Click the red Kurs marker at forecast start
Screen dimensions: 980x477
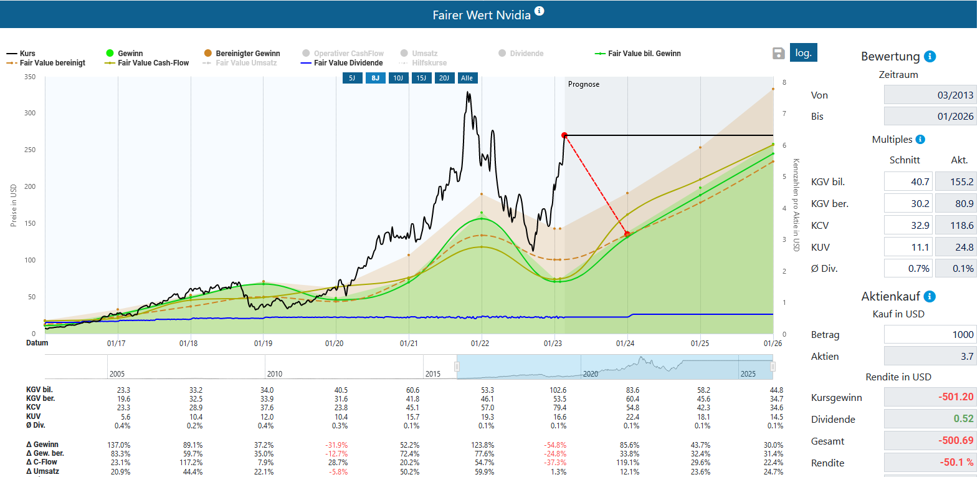click(x=564, y=135)
